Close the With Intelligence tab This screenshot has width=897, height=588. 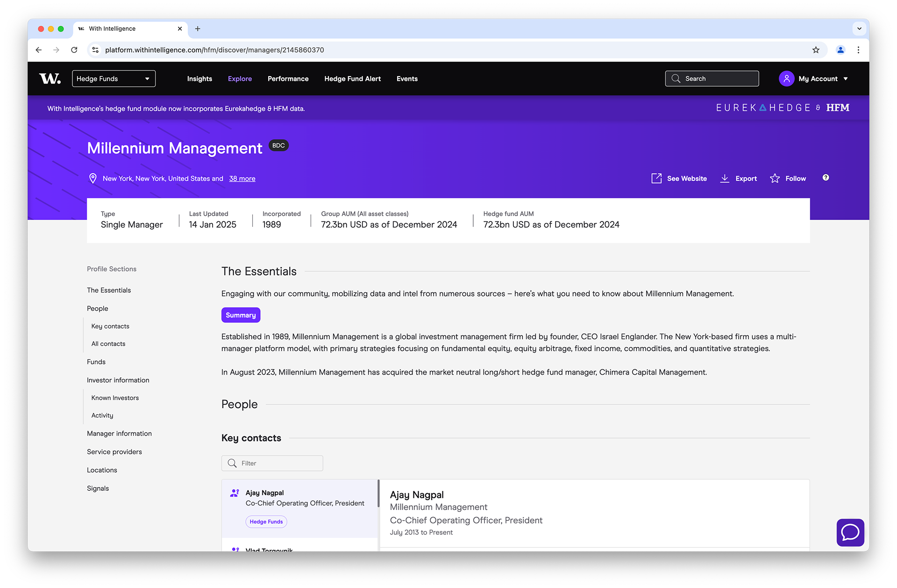click(180, 28)
